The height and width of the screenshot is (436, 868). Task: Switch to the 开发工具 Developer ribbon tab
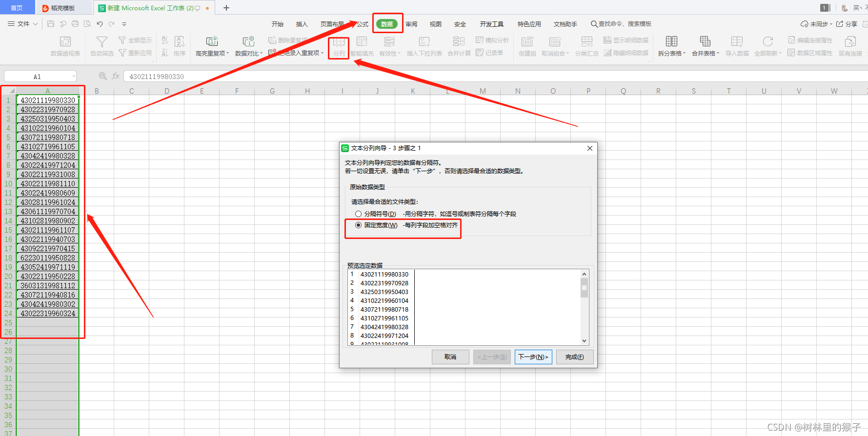[491, 24]
